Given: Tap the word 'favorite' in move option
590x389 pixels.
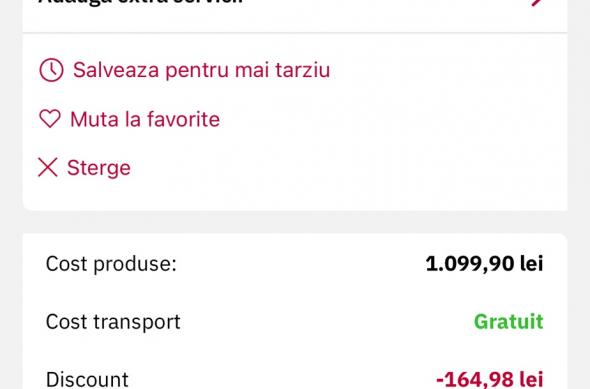Looking at the screenshot, I should click(x=183, y=119).
